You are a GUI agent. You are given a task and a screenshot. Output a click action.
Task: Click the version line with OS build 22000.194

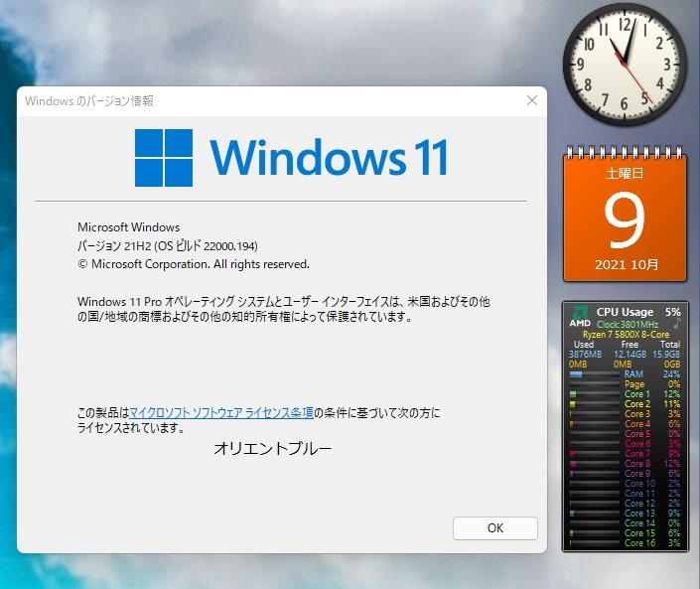coord(168,246)
